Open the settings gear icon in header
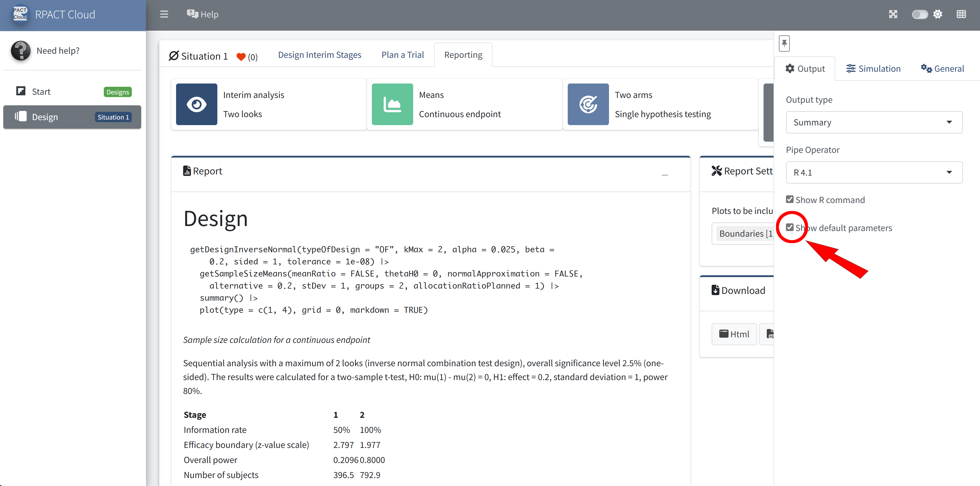This screenshot has height=486, width=980. pyautogui.click(x=938, y=14)
